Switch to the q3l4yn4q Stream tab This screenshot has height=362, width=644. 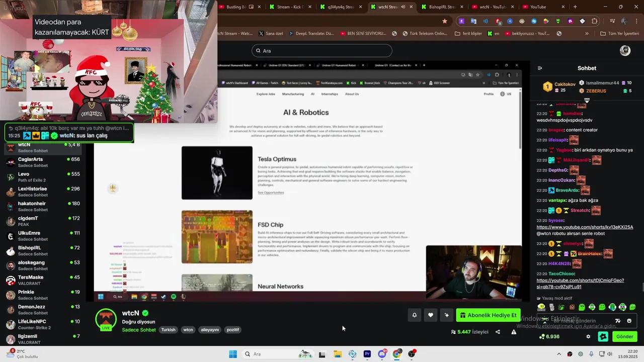[x=340, y=7]
